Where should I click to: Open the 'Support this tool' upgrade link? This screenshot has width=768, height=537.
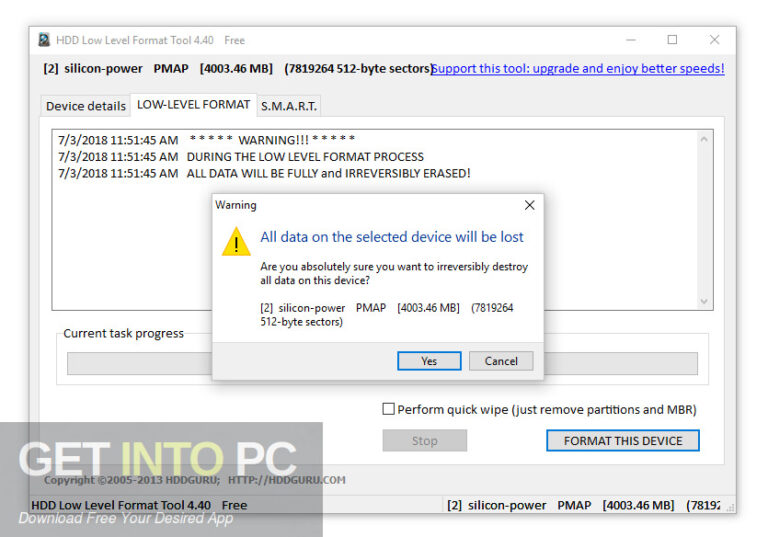578,68
